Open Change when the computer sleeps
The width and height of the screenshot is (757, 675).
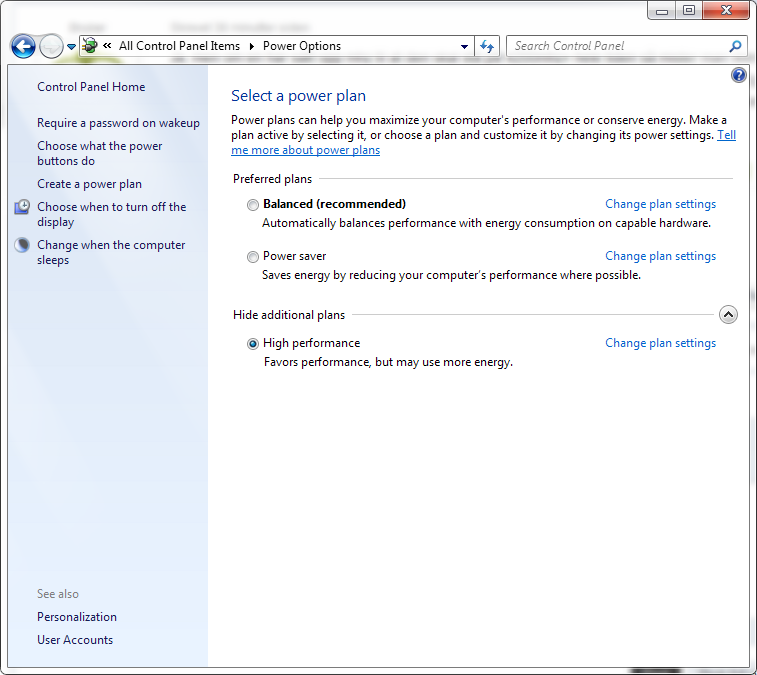[x=111, y=252]
